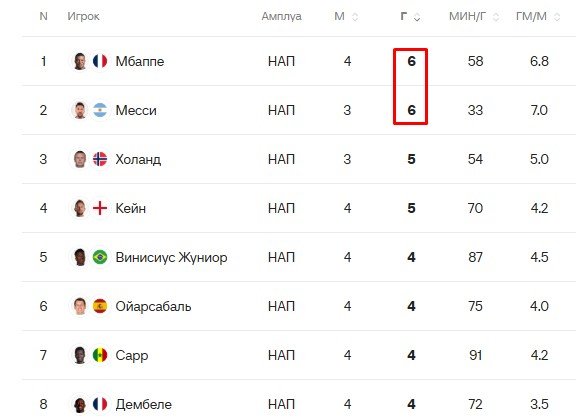
Task: Select the Игрок column header
Action: coord(83,17)
